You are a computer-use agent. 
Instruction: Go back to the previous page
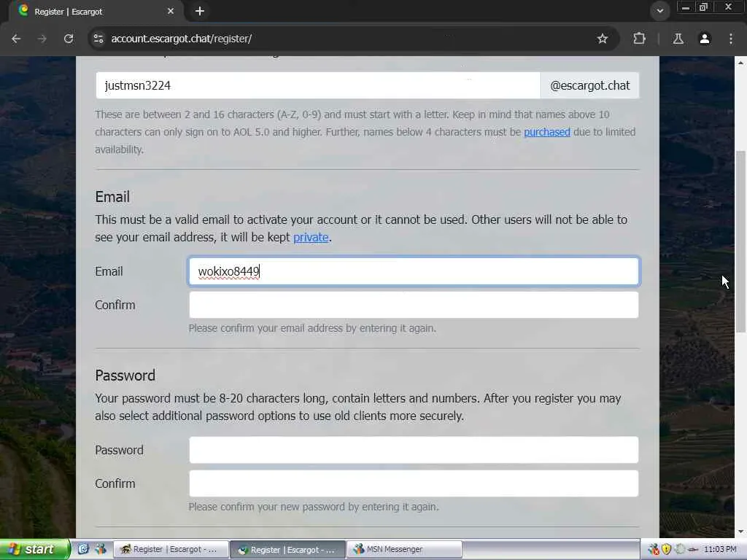point(16,39)
